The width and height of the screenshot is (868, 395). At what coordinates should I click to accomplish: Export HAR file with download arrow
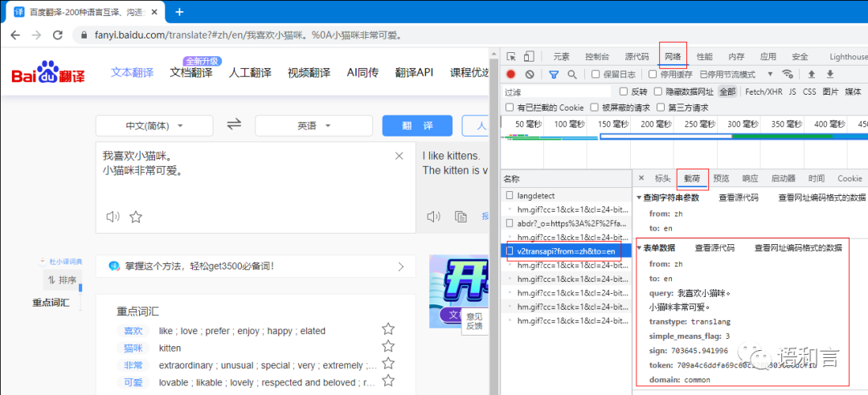click(829, 74)
